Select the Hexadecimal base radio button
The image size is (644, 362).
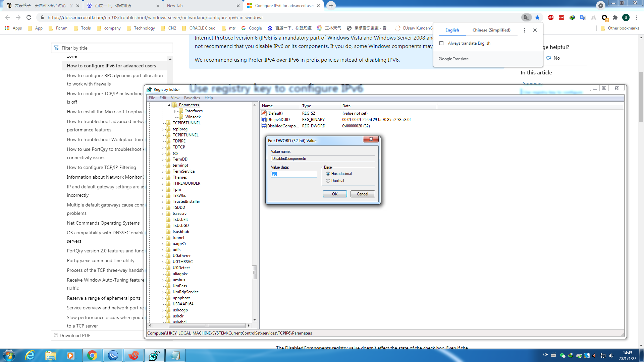(x=328, y=174)
